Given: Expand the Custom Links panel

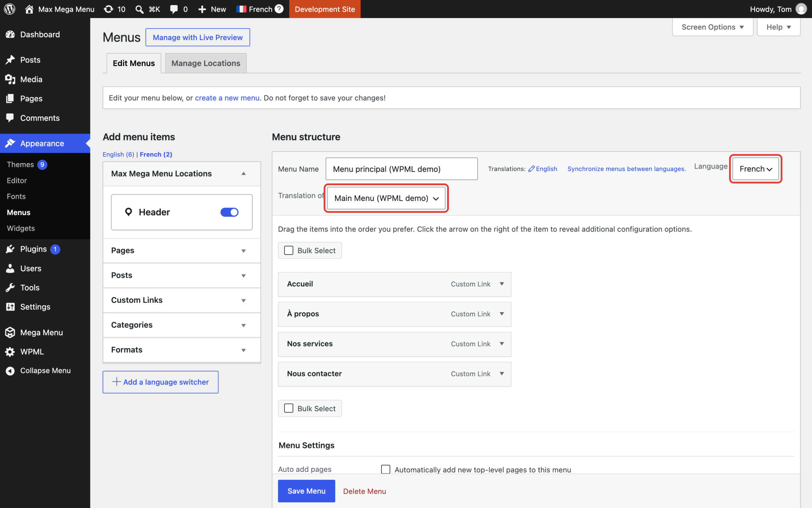Looking at the screenshot, I should pos(182,300).
